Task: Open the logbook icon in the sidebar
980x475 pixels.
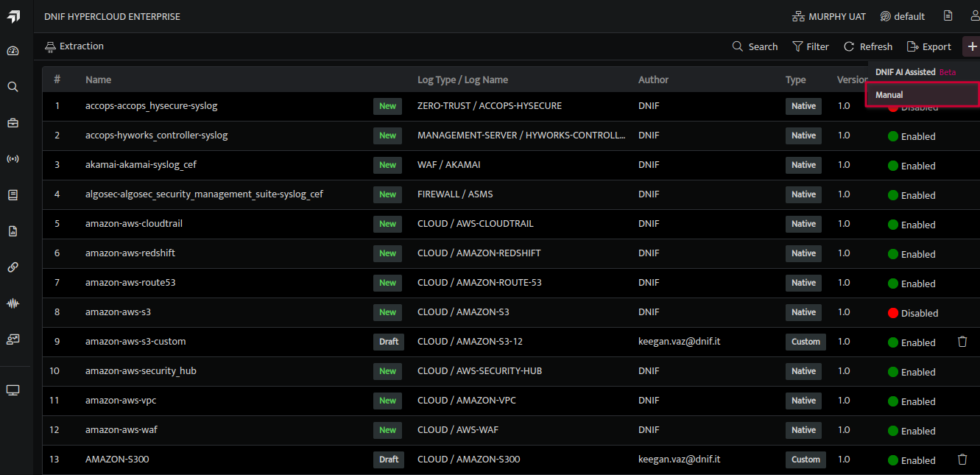Action: pyautogui.click(x=13, y=194)
